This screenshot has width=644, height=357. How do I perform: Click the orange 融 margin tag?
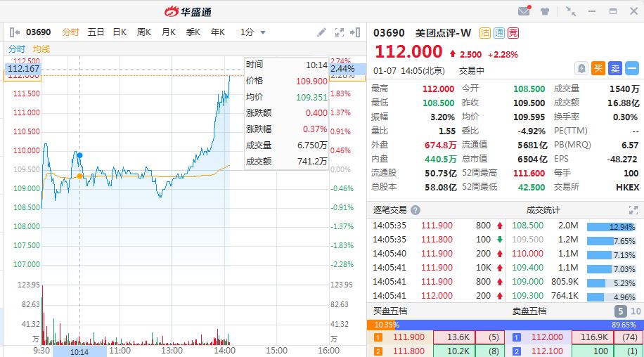(x=484, y=33)
